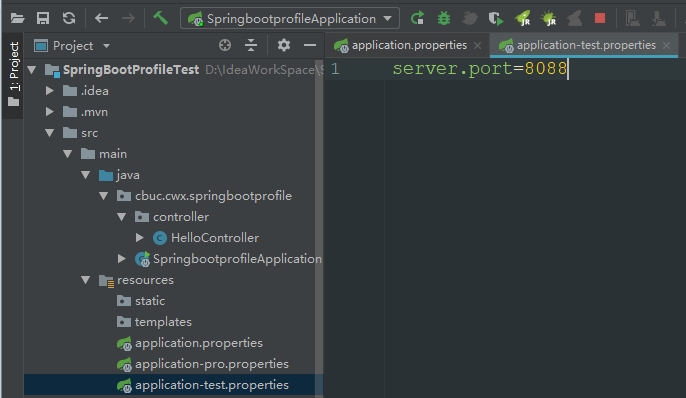Click the Open folder toolbar icon
This screenshot has height=398, width=686.
point(17,18)
